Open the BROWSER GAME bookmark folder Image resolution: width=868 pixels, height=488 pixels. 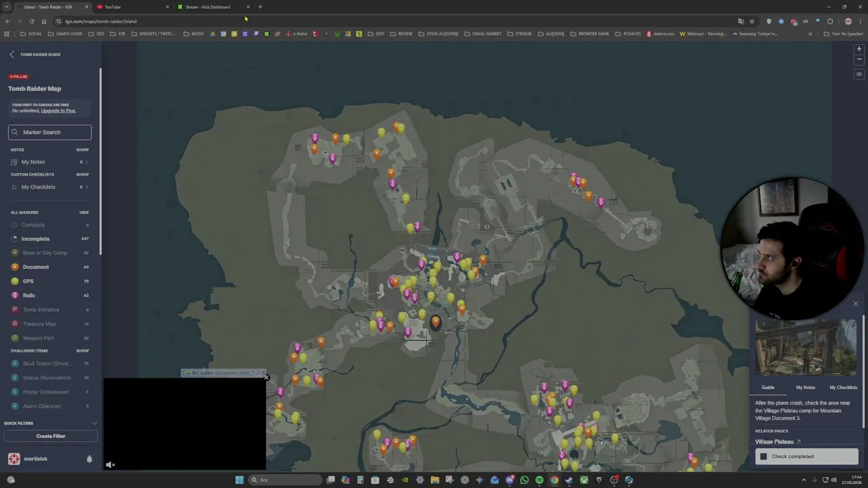point(589,33)
